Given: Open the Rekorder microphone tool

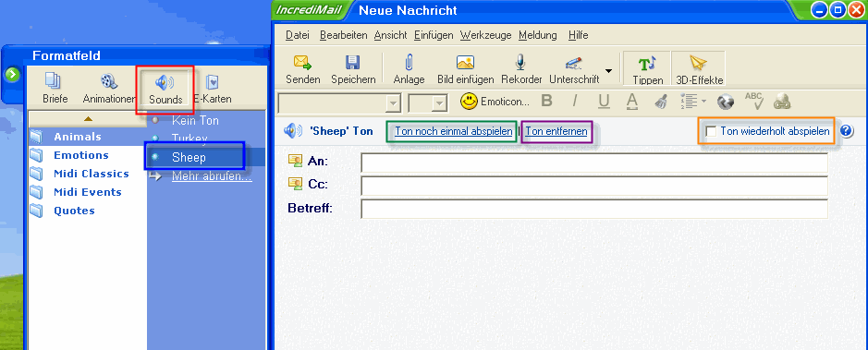Looking at the screenshot, I should click(521, 62).
